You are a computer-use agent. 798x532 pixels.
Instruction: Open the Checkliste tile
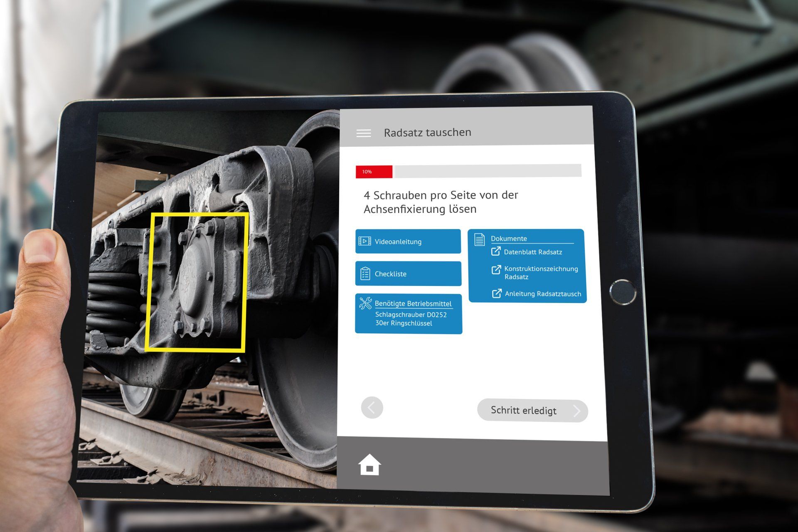[408, 273]
